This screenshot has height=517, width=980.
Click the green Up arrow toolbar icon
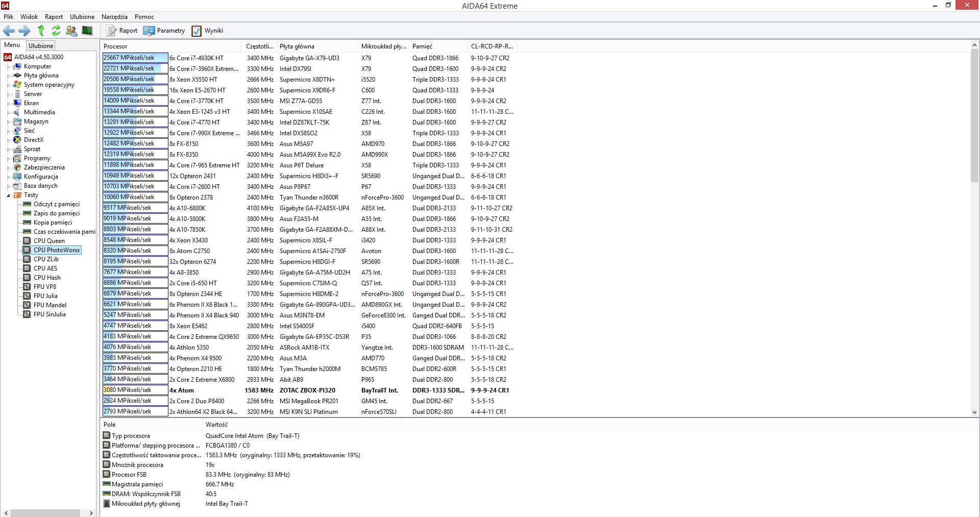[x=41, y=31]
